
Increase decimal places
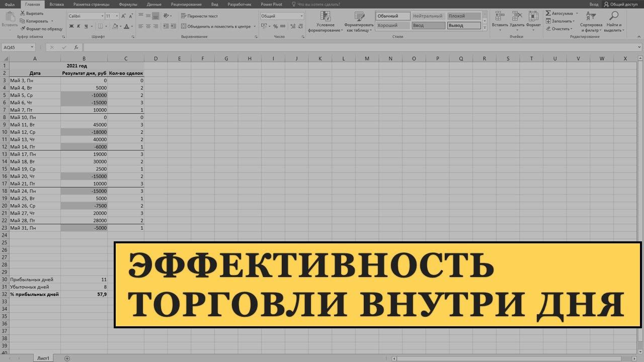coord(292,26)
